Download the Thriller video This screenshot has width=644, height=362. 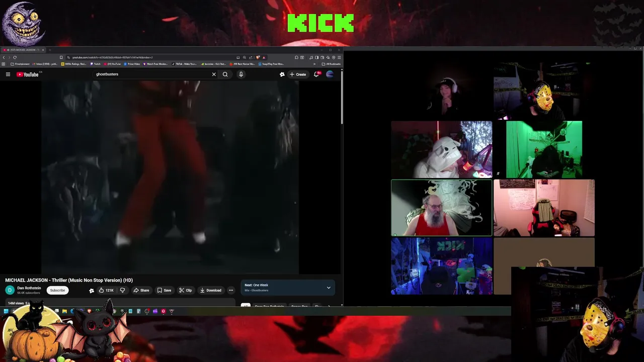tap(210, 290)
